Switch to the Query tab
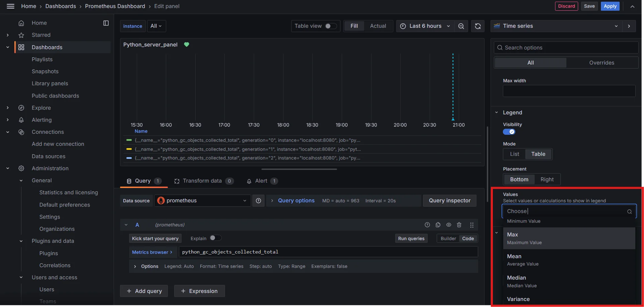This screenshot has width=644, height=307. (144, 181)
